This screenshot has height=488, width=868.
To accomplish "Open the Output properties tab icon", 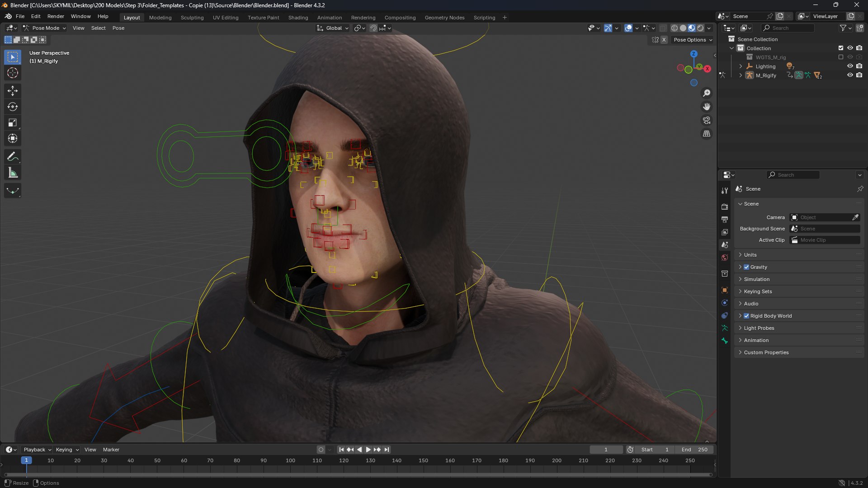I will 725,219.
